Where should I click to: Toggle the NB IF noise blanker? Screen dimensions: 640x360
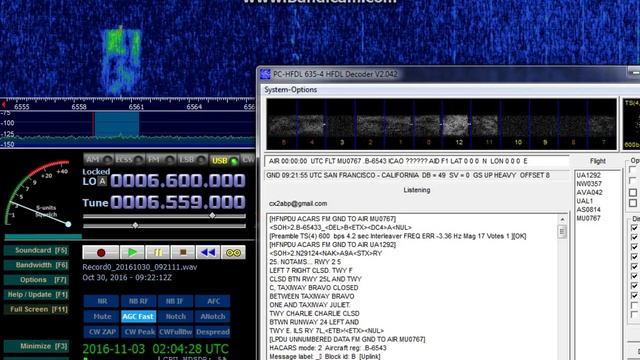pos(176,301)
